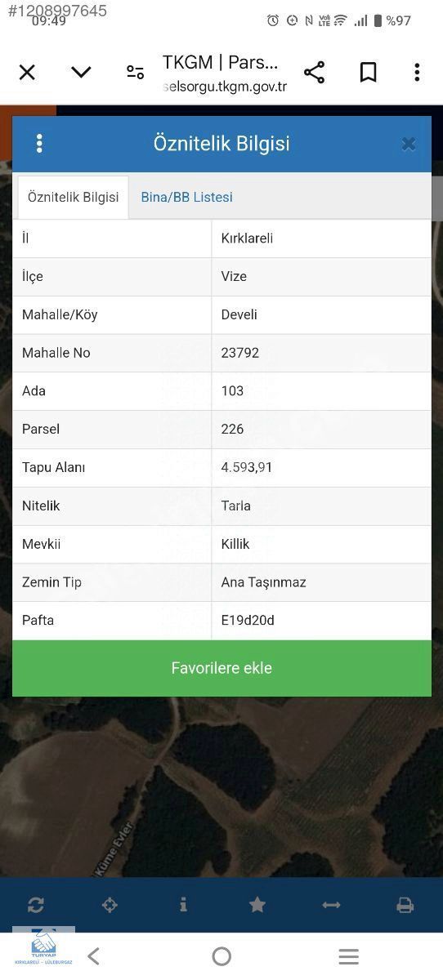Image resolution: width=443 pixels, height=980 pixels.
Task: Select the measure distance arrows icon
Action: pos(331,905)
